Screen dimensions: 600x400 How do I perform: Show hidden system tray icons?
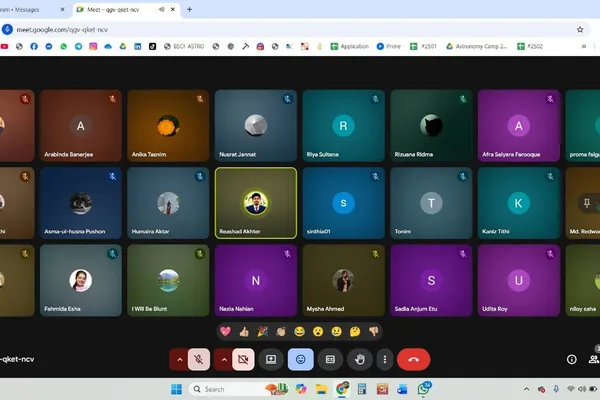tap(527, 389)
